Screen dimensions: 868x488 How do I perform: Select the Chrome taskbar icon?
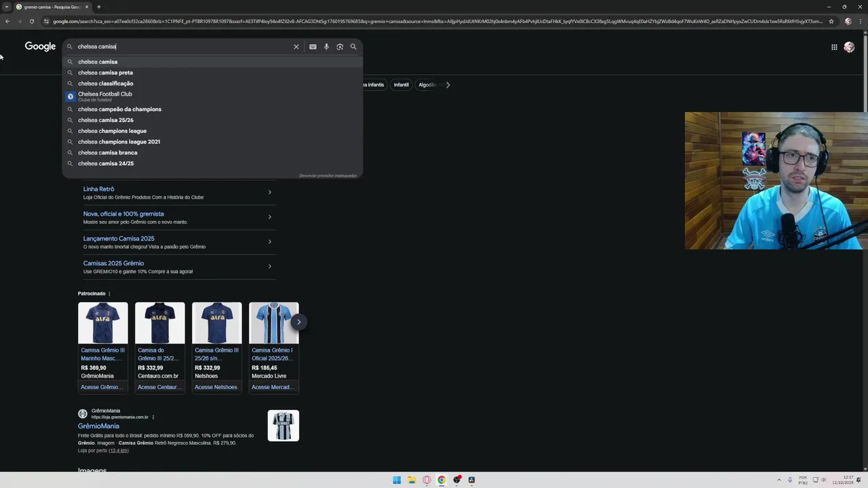click(441, 480)
